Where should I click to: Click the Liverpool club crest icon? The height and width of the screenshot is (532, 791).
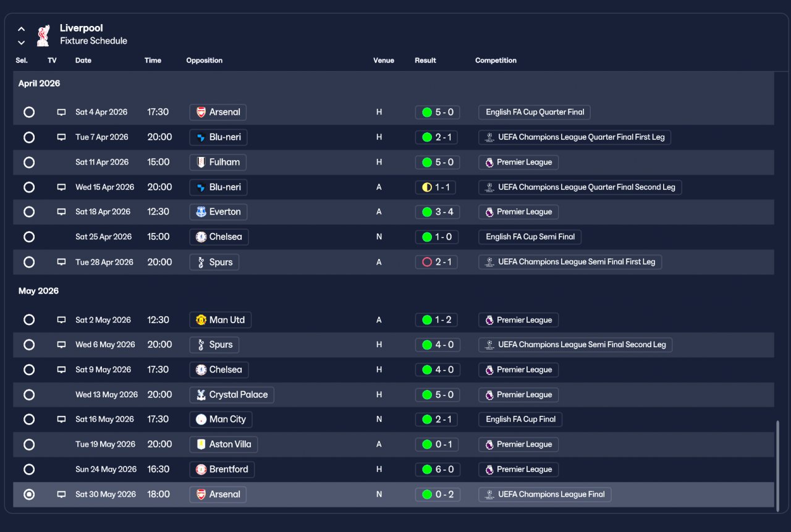tap(43, 35)
